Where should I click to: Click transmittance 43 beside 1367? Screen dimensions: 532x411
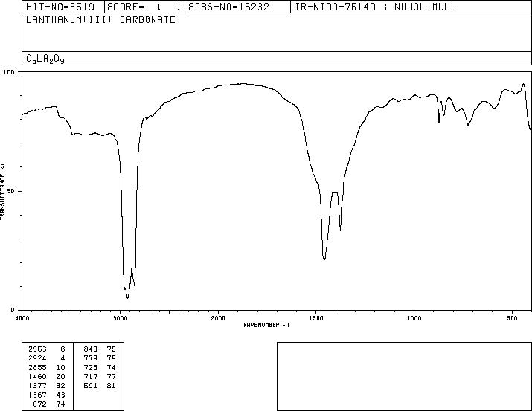tap(60, 395)
